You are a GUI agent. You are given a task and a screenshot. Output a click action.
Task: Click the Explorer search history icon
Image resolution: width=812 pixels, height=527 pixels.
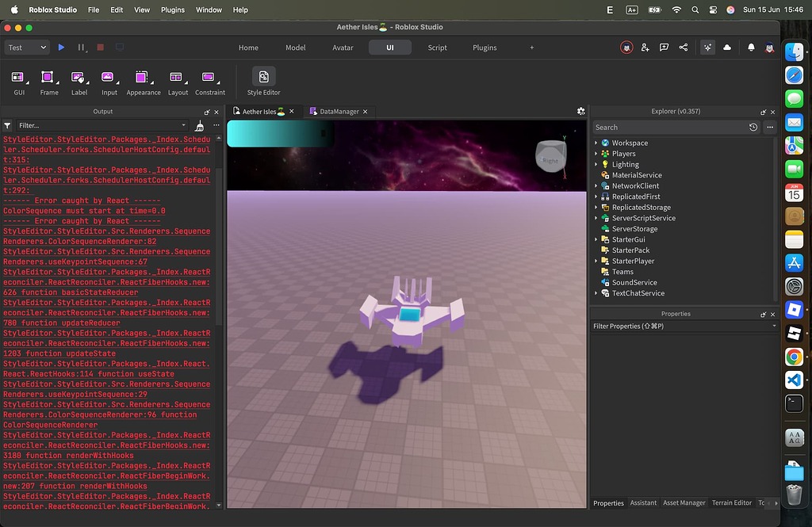click(x=753, y=128)
